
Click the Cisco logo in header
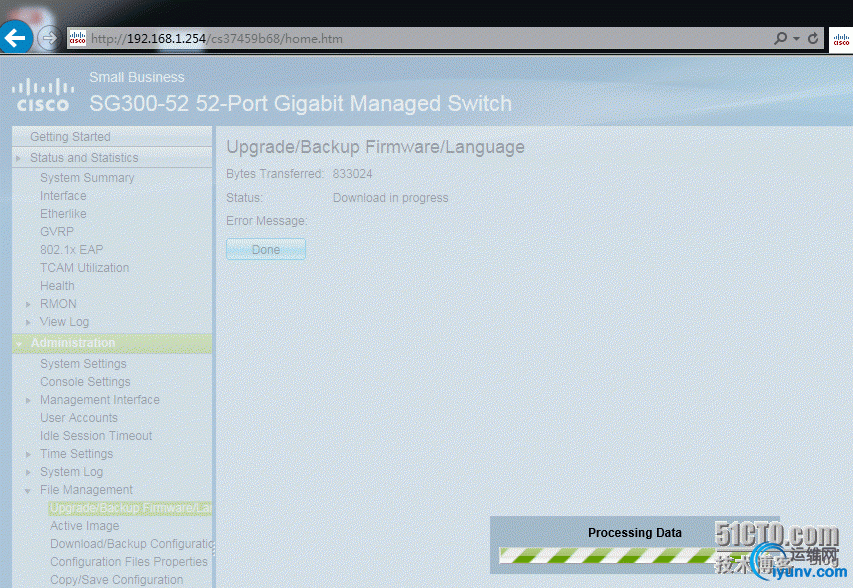[43, 95]
